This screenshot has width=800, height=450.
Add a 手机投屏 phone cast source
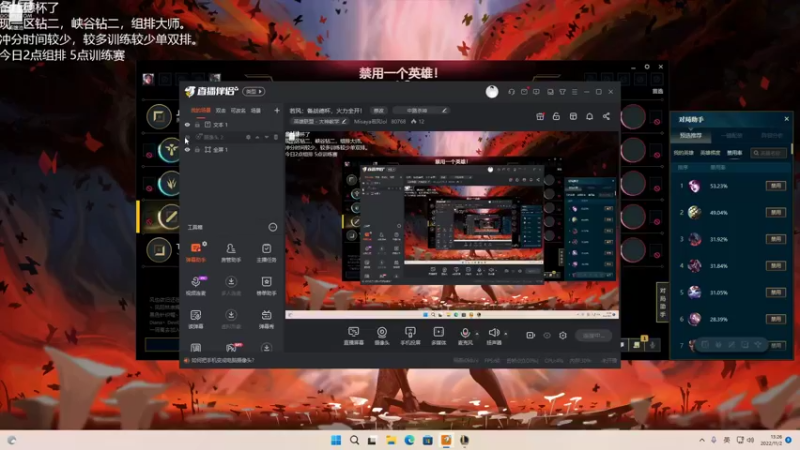pos(410,336)
